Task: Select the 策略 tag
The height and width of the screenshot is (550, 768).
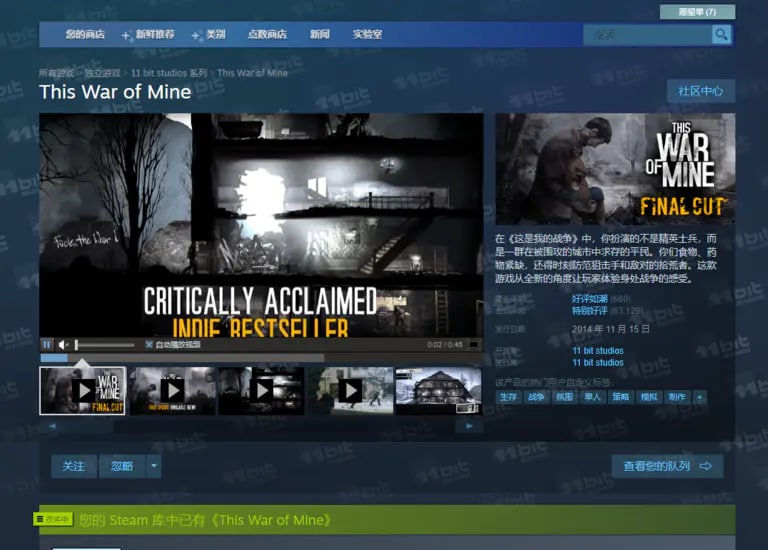Action: [621, 397]
